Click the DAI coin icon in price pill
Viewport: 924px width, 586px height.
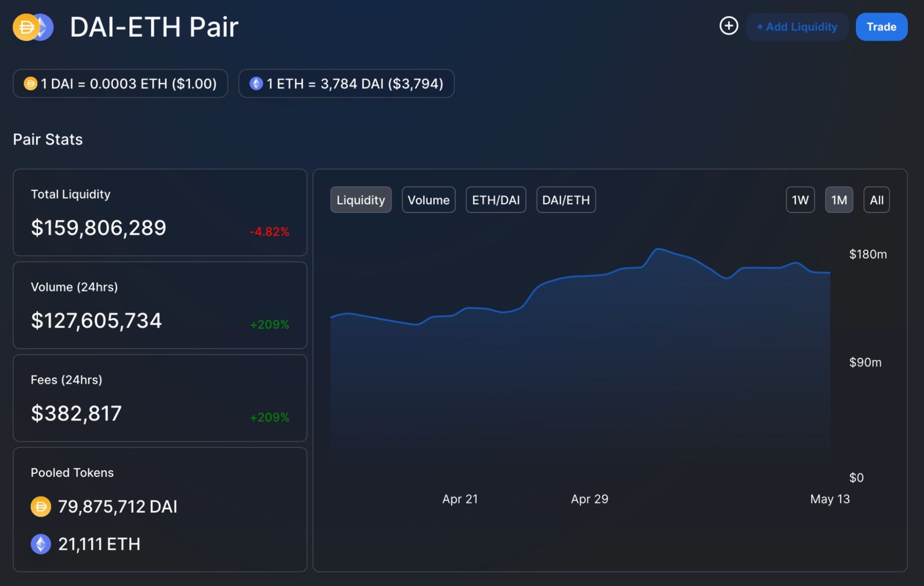pyautogui.click(x=31, y=84)
